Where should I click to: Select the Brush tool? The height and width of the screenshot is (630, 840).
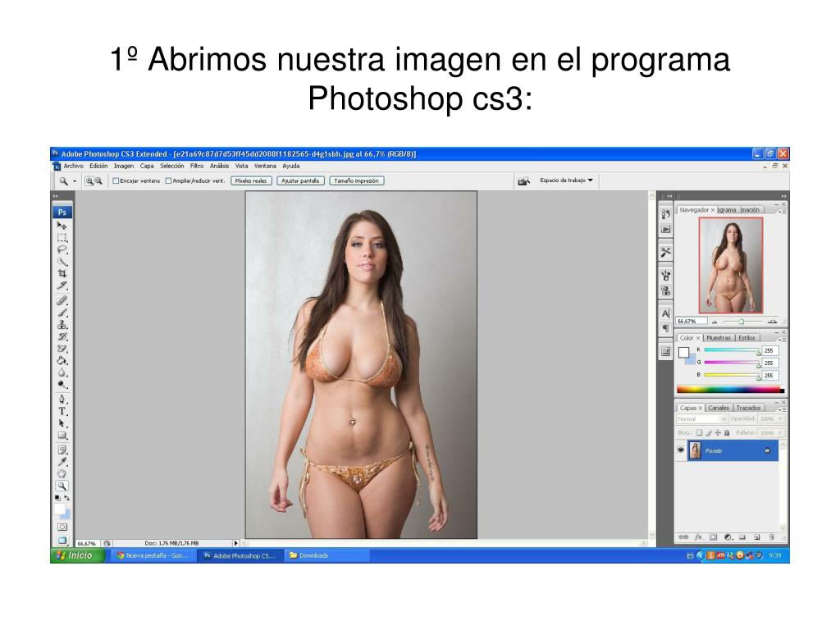click(62, 313)
